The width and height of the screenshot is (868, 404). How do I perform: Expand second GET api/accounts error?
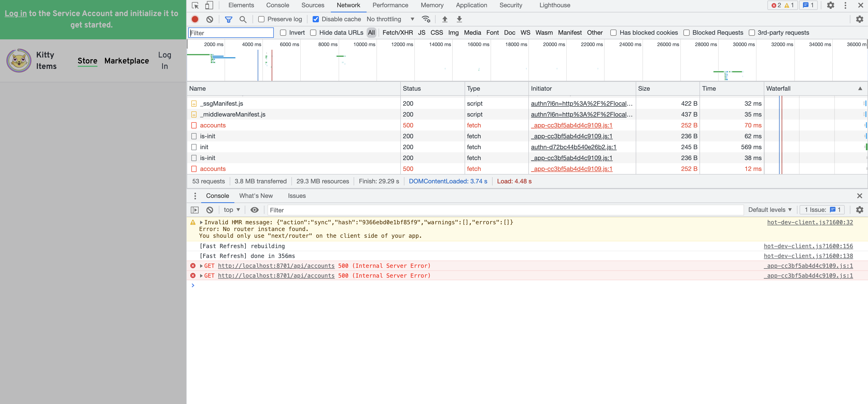pos(201,275)
